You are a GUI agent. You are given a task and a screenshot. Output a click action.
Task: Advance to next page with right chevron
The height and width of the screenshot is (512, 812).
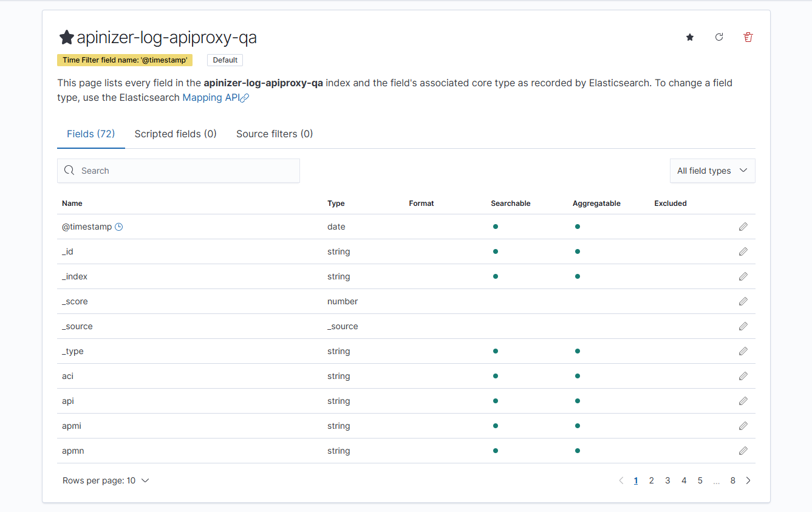(748, 480)
